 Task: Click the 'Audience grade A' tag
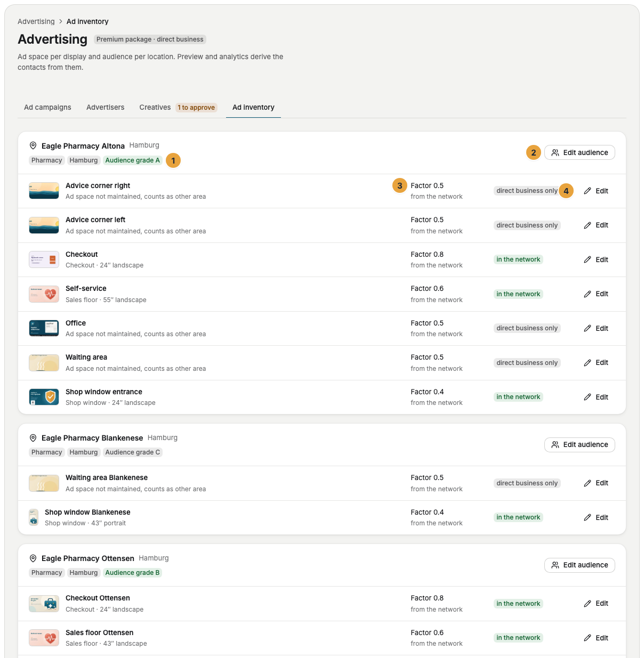click(133, 160)
